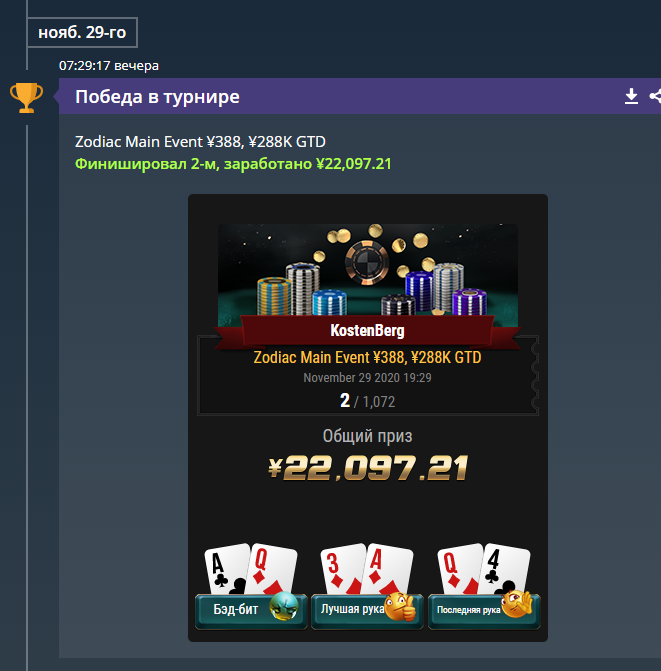Click the KostenBerg player name ribbon
The width and height of the screenshot is (661, 671).
point(368,330)
